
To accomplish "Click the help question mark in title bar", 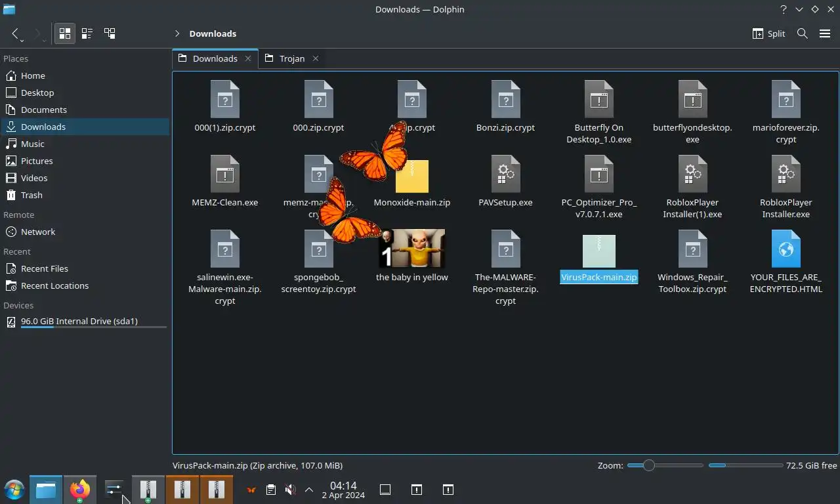I will click(x=783, y=9).
